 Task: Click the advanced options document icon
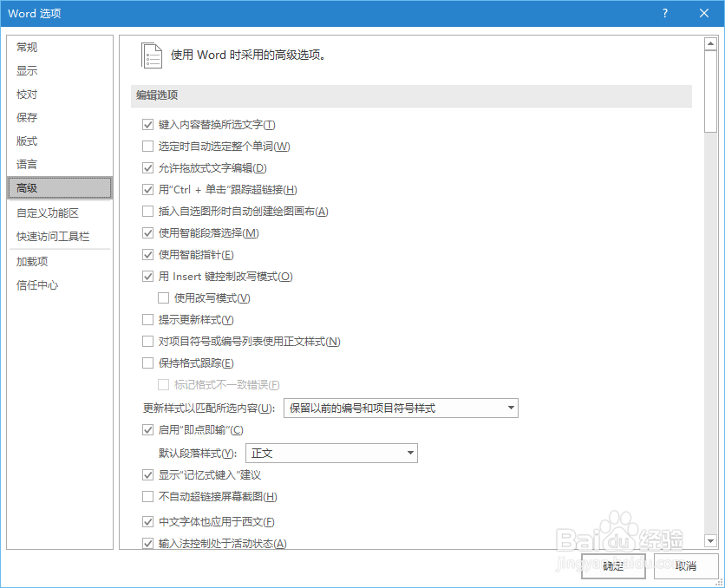pyautogui.click(x=152, y=54)
